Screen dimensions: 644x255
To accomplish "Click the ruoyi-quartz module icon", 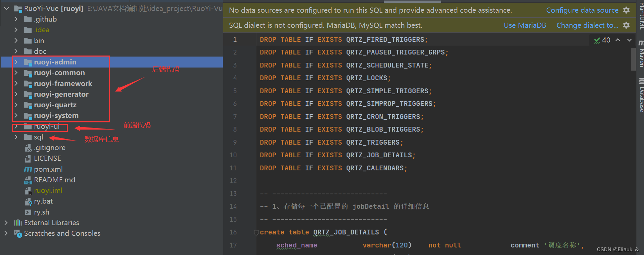I will [x=28, y=105].
